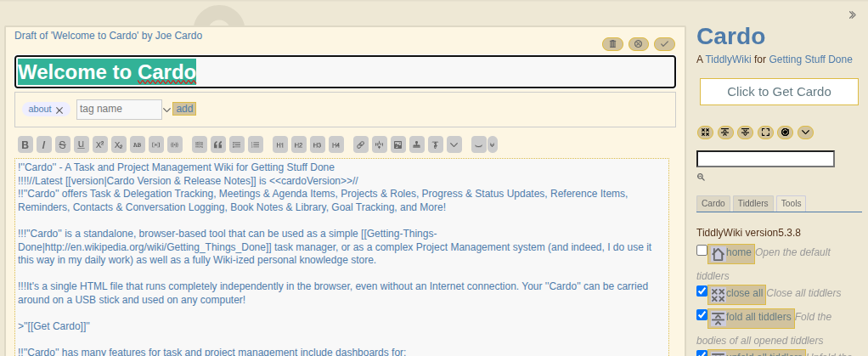This screenshot has width=868, height=356.
Task: Open the sidebar 'more' page actions chevron
Action: (x=805, y=133)
